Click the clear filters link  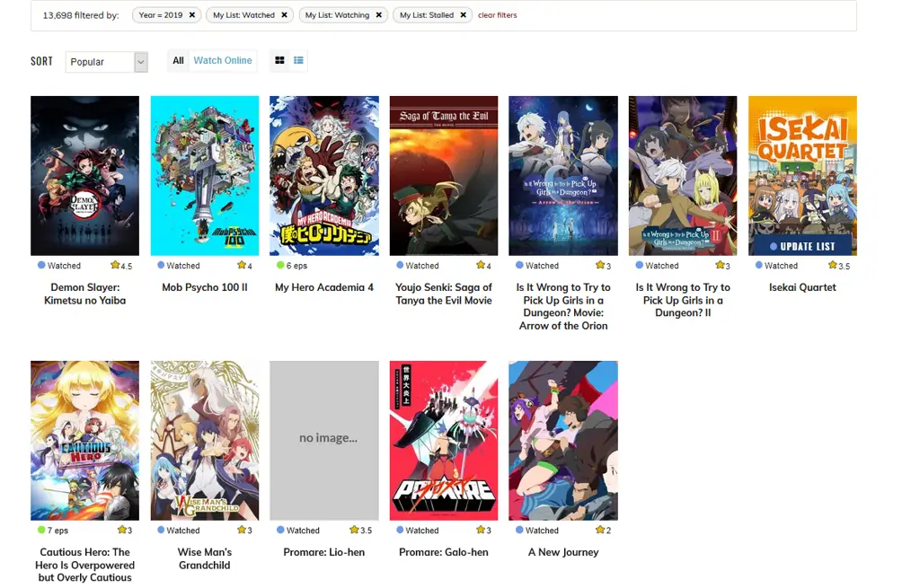tap(497, 15)
